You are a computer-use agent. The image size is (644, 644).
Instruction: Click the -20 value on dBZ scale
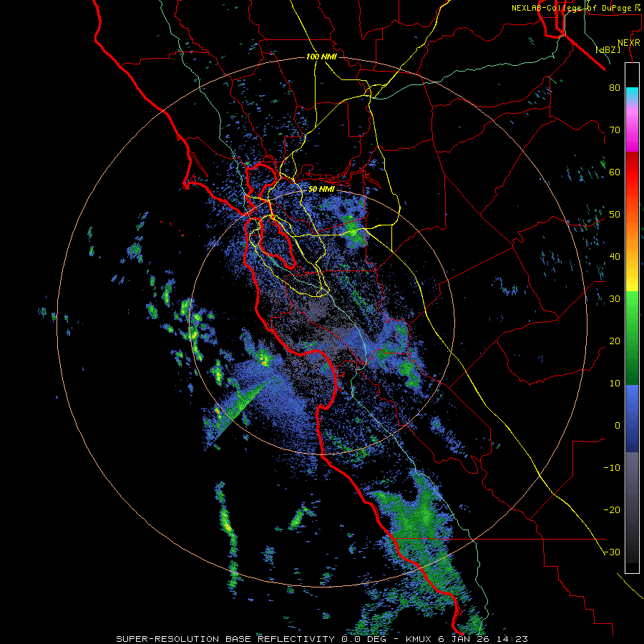(612, 510)
